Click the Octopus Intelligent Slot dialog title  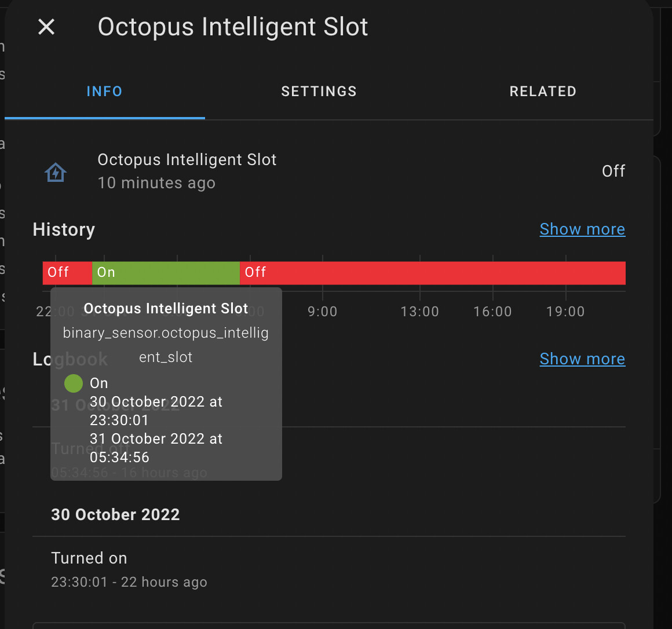[x=233, y=27]
